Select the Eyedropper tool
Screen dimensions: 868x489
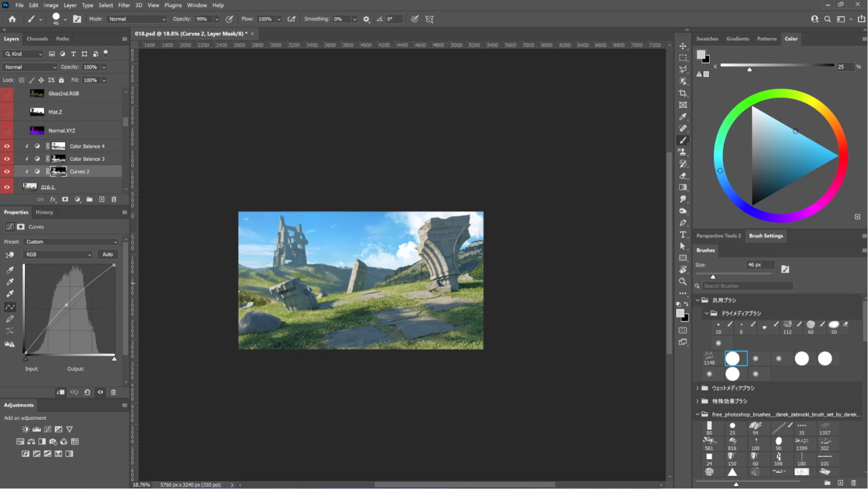coord(683,117)
